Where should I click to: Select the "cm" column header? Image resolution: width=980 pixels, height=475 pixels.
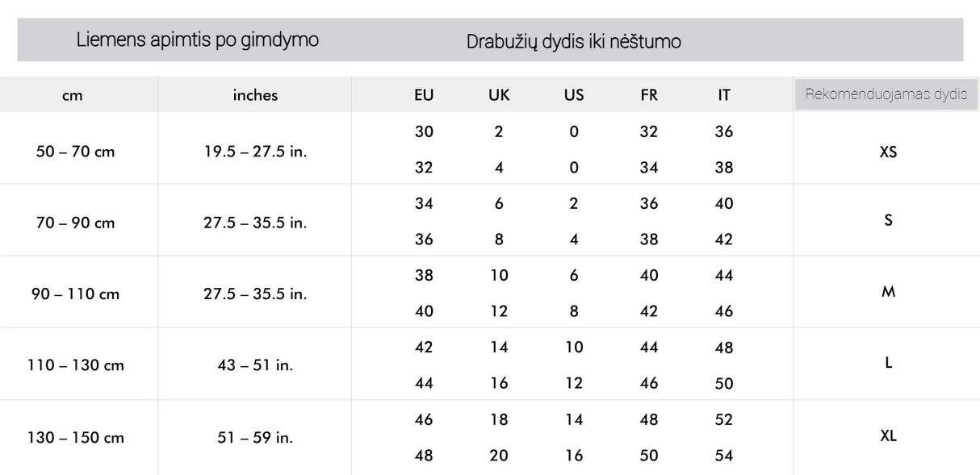pos(73,95)
